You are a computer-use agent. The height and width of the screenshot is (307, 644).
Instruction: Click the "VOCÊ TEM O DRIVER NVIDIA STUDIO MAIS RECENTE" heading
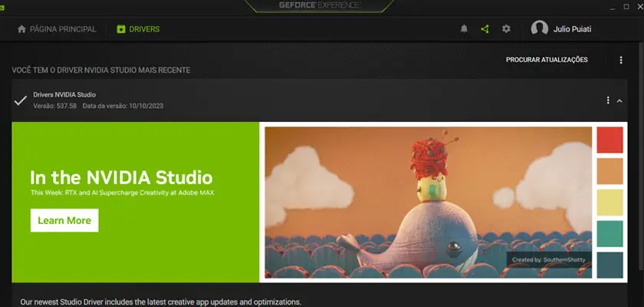101,71
